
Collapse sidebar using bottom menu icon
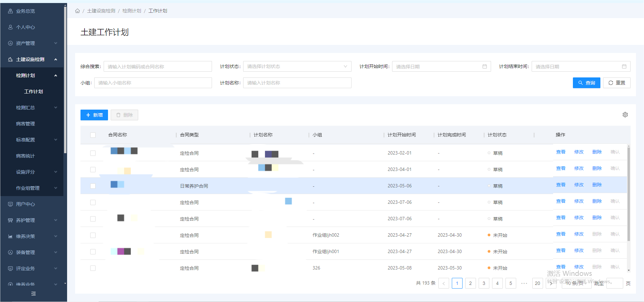tap(34, 294)
